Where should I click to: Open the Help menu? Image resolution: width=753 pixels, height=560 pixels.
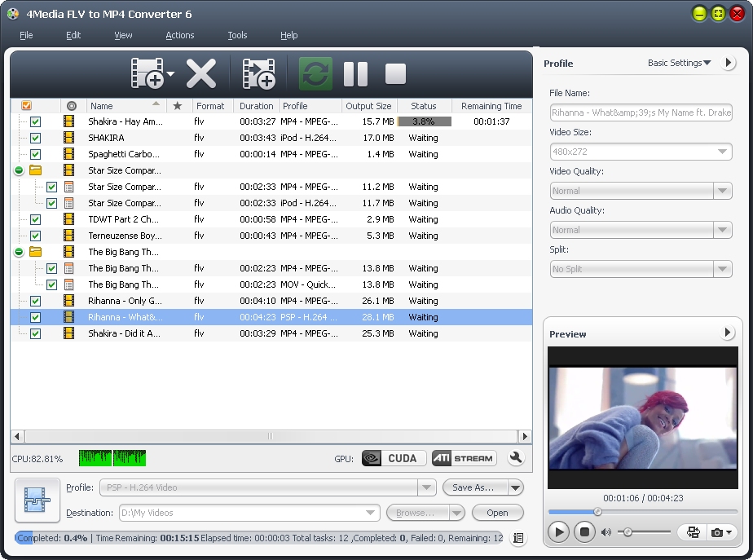(x=288, y=35)
